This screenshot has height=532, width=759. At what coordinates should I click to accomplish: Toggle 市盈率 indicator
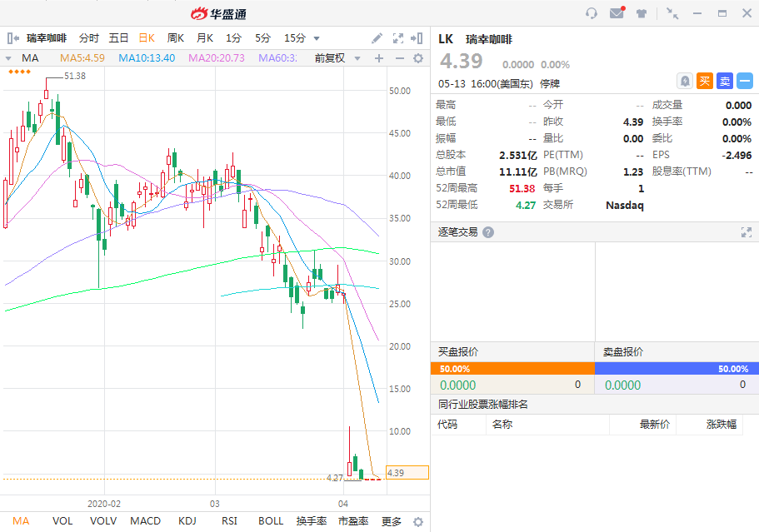point(353,521)
